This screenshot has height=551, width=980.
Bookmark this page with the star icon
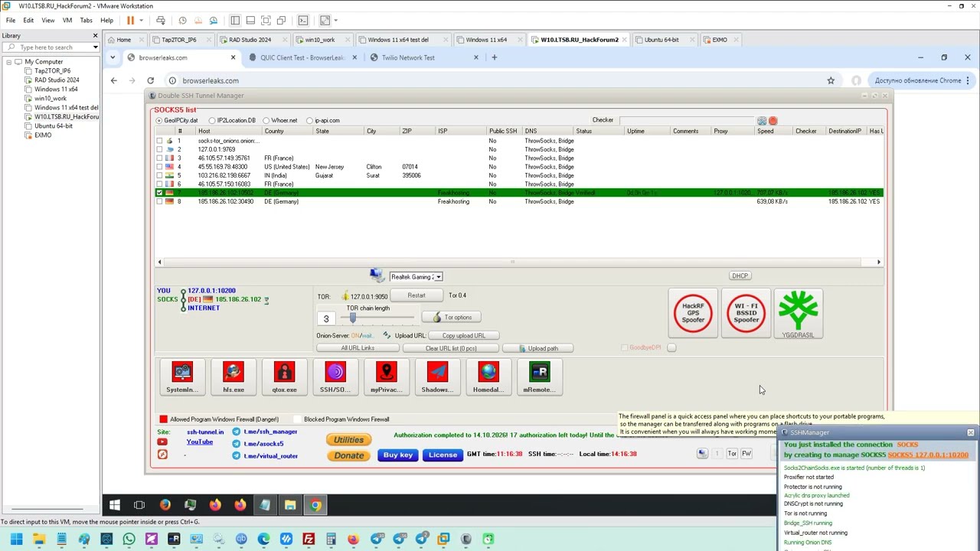coord(831,80)
